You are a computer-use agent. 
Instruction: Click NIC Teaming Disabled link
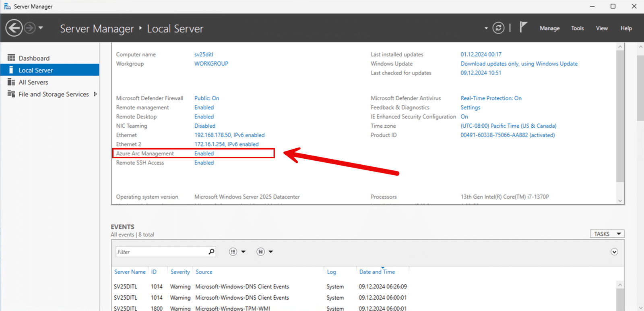(205, 126)
